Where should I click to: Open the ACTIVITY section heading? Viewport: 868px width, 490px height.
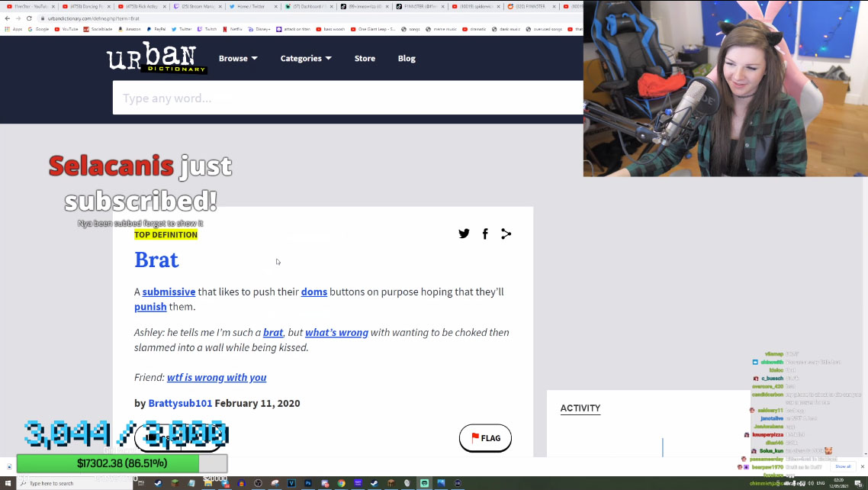pyautogui.click(x=580, y=408)
